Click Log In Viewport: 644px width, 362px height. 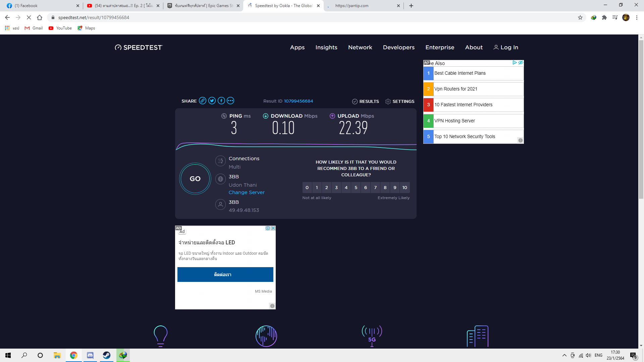point(506,47)
